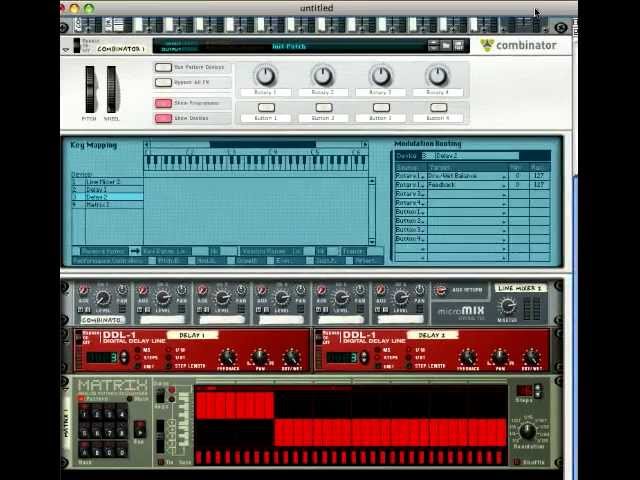Image resolution: width=640 pixels, height=480 pixels.
Task: Click the Matrix Run button
Action: click(x=139, y=429)
